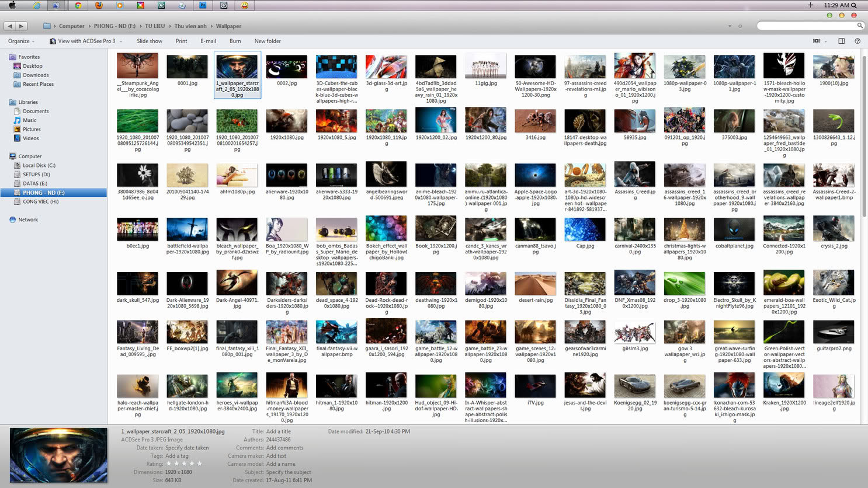The height and width of the screenshot is (488, 868).
Task: Select CONG VIEC (H:) drive
Action: coord(40,201)
